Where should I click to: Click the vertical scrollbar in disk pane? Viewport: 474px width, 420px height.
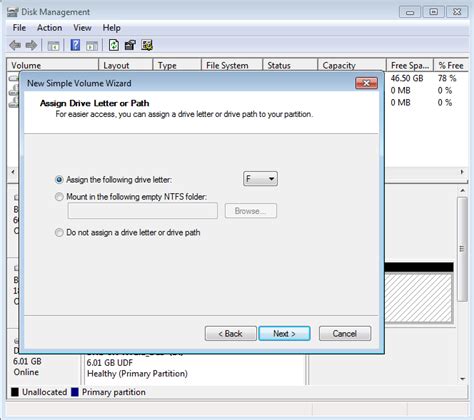tap(462, 249)
